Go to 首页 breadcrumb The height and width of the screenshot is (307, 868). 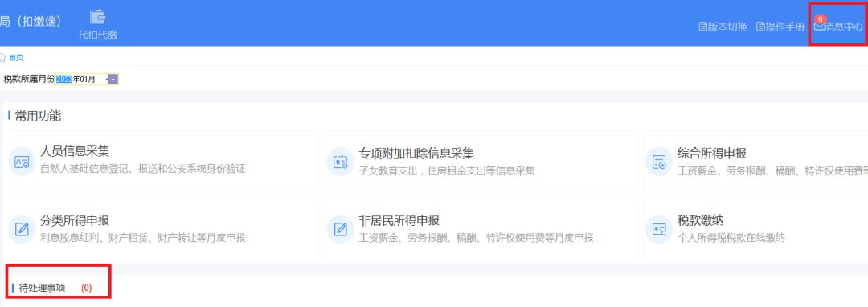(16, 58)
